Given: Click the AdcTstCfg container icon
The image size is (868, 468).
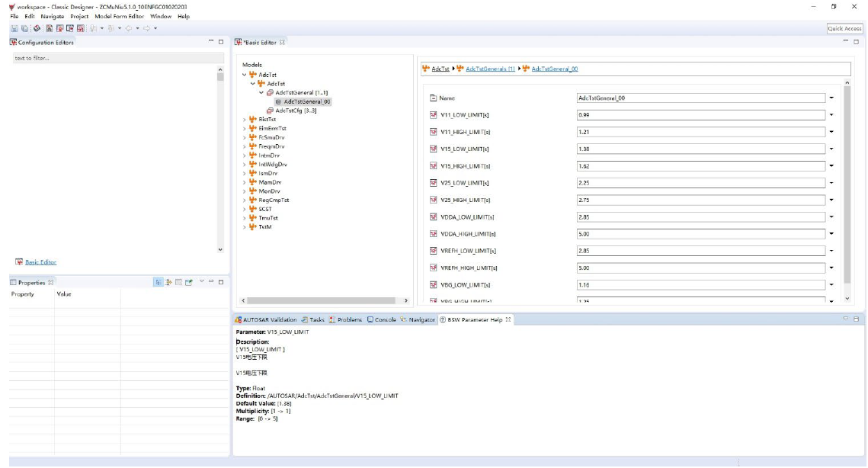Looking at the screenshot, I should click(270, 111).
